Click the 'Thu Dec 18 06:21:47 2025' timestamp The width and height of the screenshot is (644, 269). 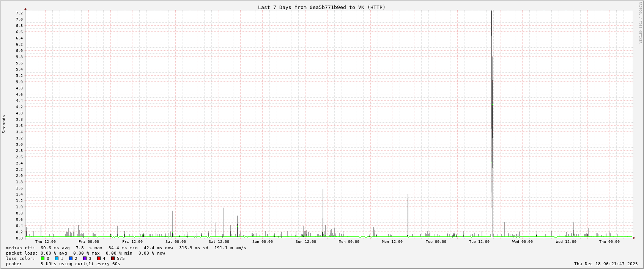[x=606, y=264]
